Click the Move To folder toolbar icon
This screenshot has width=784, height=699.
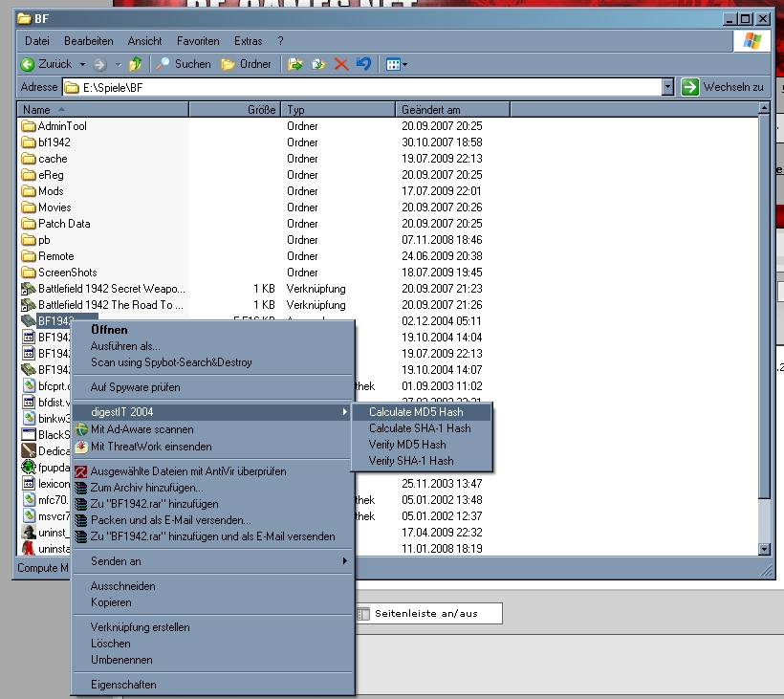pyautogui.click(x=295, y=64)
